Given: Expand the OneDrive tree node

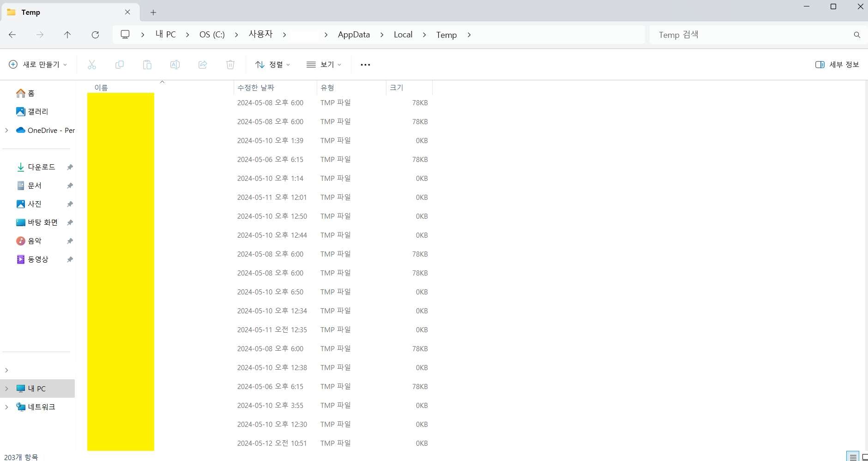Looking at the screenshot, I should [6, 130].
